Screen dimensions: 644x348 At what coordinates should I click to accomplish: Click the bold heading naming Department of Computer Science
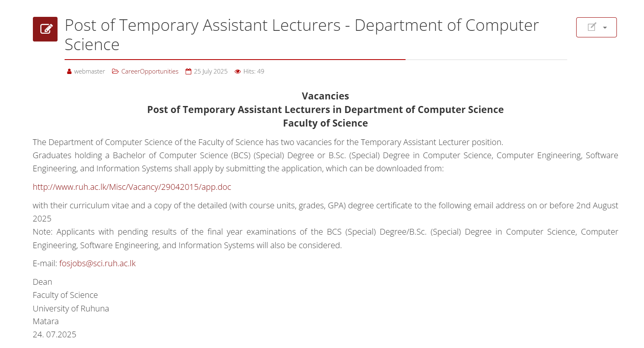click(x=325, y=110)
